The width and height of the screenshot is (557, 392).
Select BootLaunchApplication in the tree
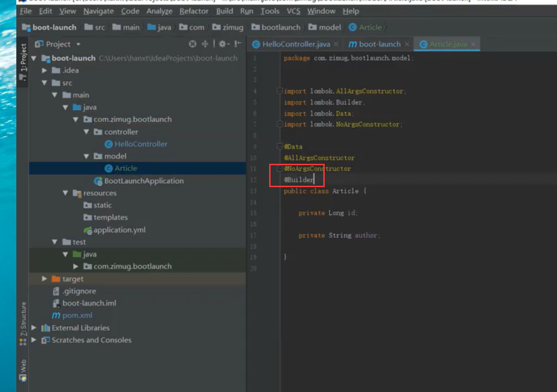tap(139, 181)
